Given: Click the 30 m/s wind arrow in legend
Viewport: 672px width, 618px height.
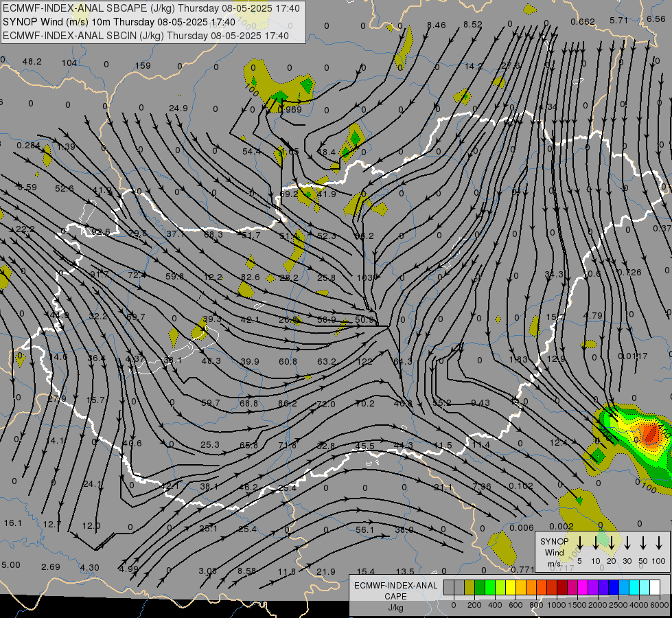Looking at the screenshot, I should point(627,542).
